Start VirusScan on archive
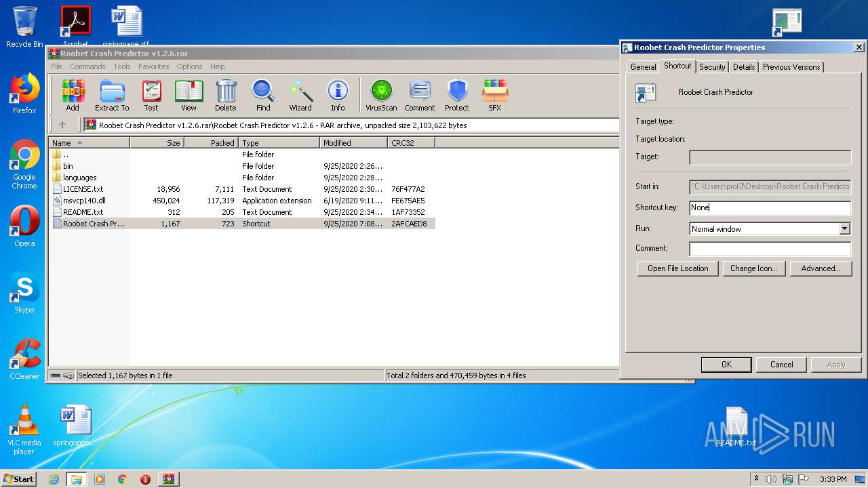This screenshot has width=868, height=488. [381, 96]
